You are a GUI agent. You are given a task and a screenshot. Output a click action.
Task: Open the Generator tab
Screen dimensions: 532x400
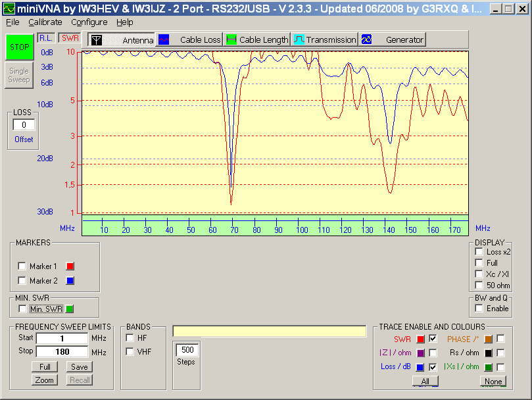click(x=392, y=39)
